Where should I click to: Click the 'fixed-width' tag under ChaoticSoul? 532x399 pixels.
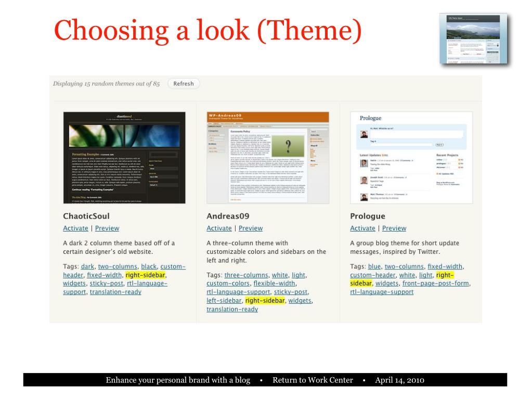pyautogui.click(x=104, y=275)
